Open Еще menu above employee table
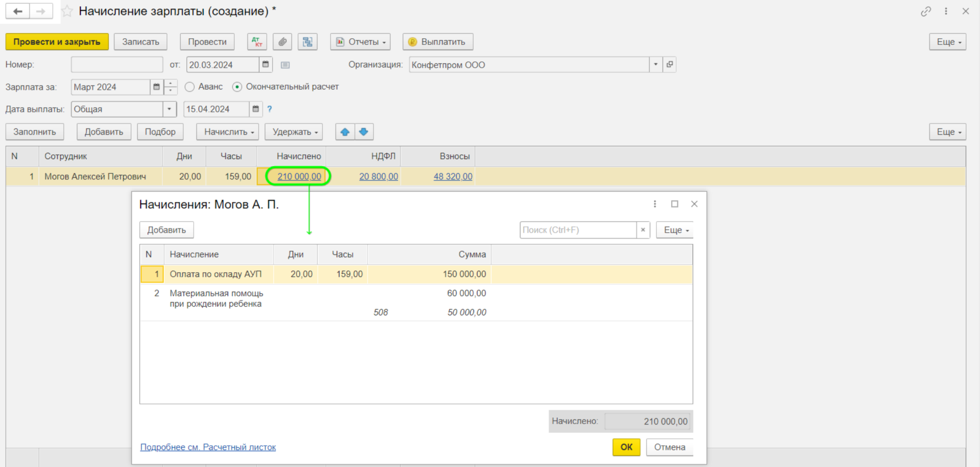 [x=948, y=132]
